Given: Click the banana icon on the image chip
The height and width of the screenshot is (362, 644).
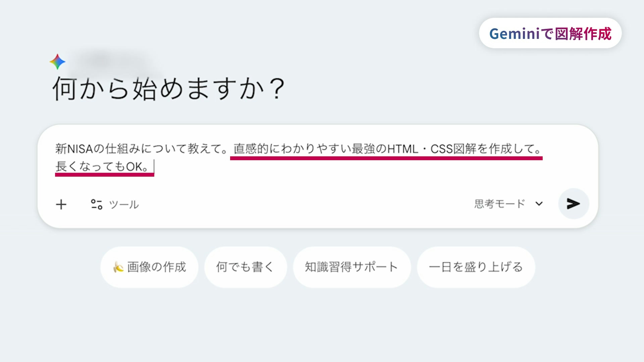Looking at the screenshot, I should (118, 267).
